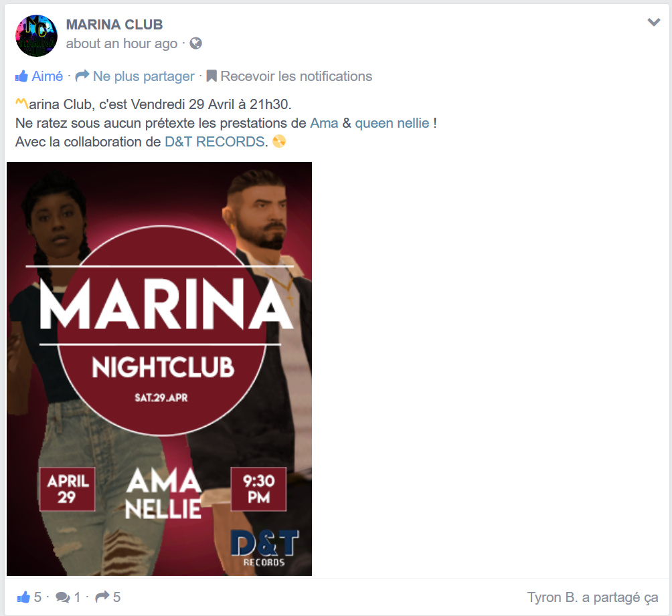Open the Ama profile link

324,123
